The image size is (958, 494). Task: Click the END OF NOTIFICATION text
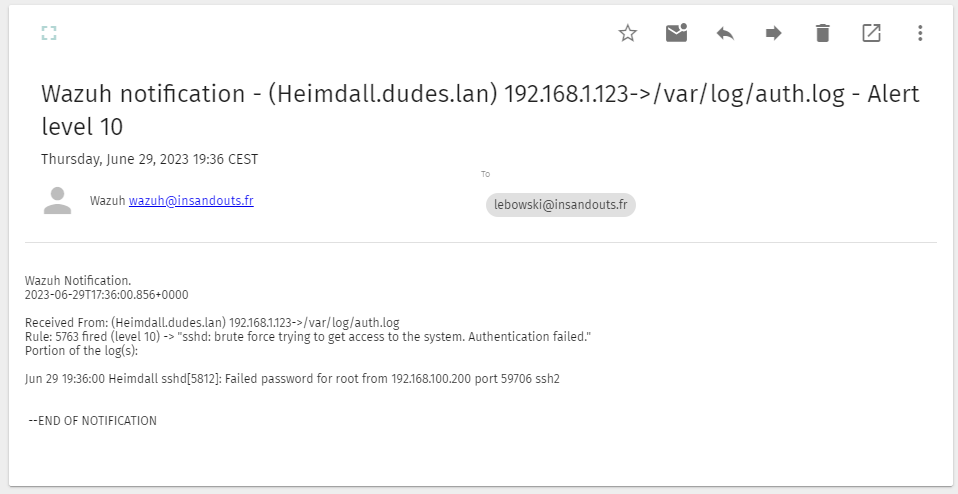93,421
